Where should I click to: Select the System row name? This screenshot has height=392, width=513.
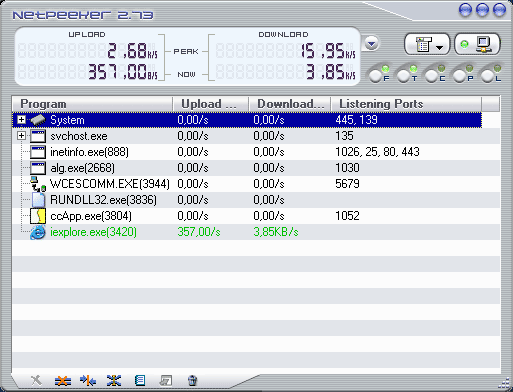(67, 120)
